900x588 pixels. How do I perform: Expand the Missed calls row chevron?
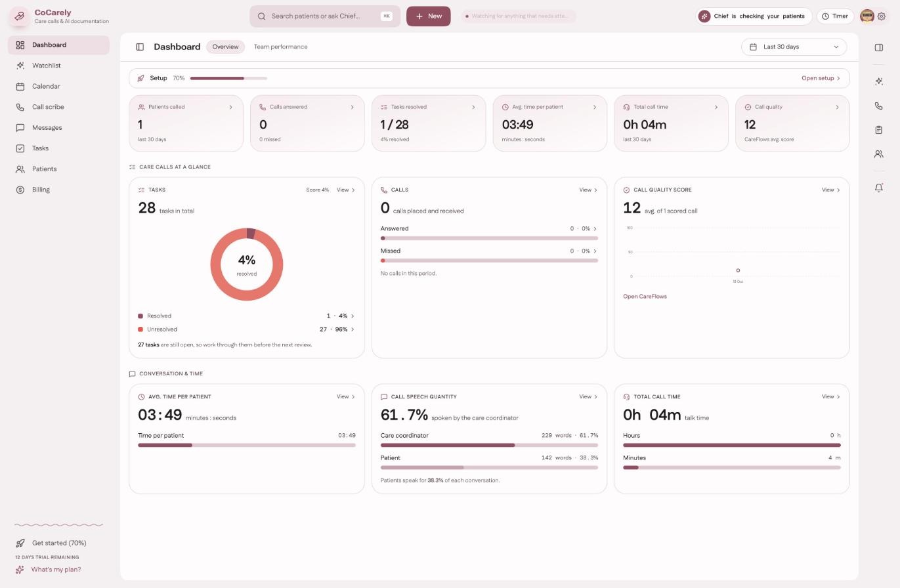pyautogui.click(x=595, y=251)
